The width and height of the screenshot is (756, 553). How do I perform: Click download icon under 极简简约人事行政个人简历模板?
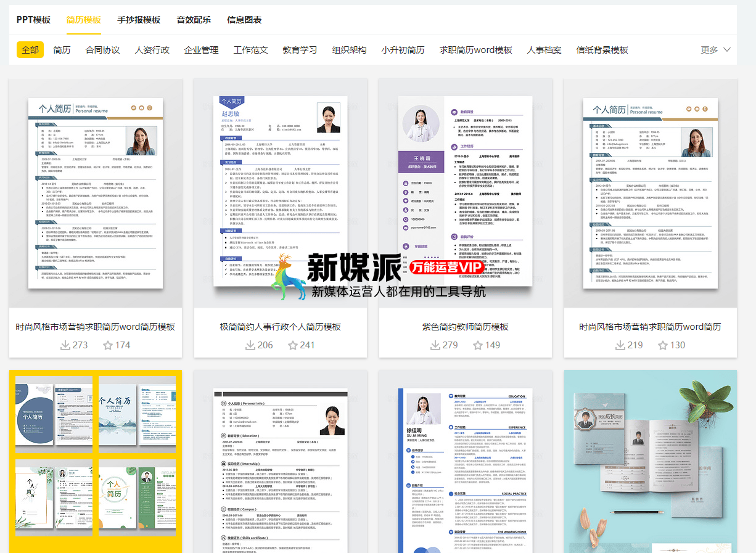point(250,345)
